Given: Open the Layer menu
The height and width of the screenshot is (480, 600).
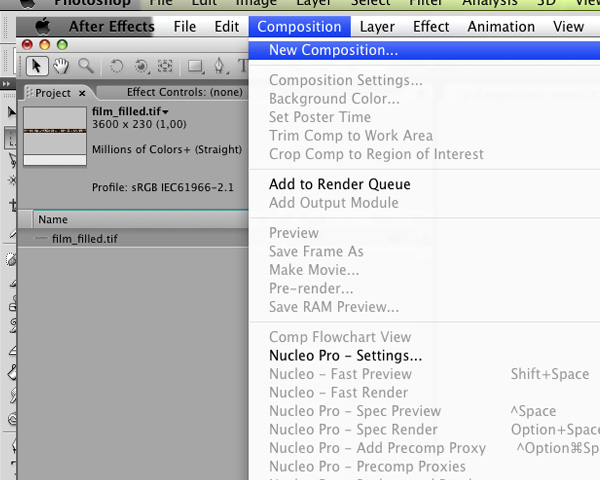Looking at the screenshot, I should [377, 26].
